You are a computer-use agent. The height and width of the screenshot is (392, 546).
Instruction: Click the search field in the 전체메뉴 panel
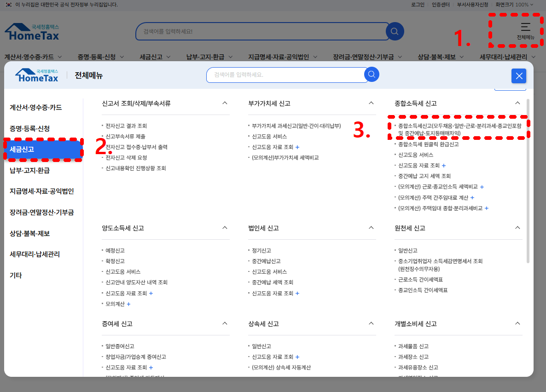pos(287,75)
